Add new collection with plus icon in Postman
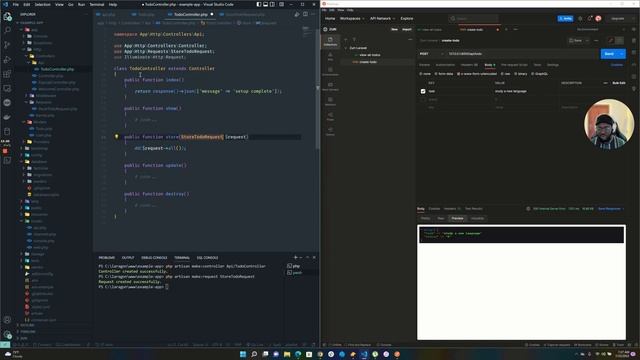640x360 pixels. (346, 40)
